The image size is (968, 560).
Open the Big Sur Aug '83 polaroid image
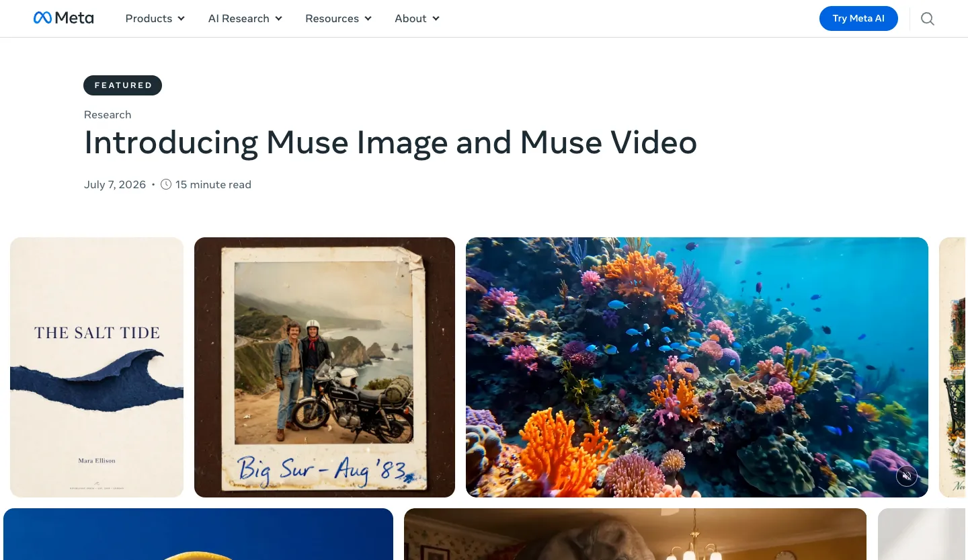[325, 367]
